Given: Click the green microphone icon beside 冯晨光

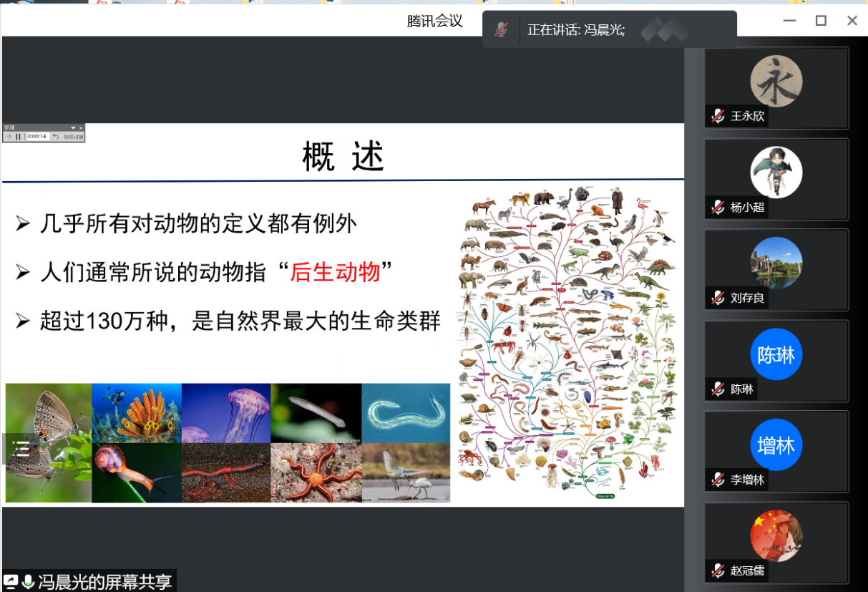Looking at the screenshot, I should (x=28, y=581).
